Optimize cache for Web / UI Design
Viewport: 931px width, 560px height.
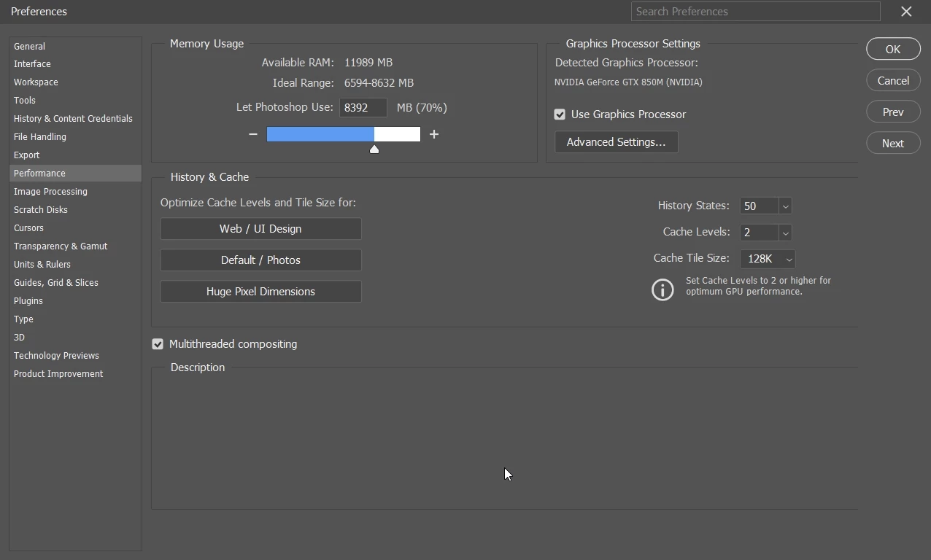tap(260, 229)
